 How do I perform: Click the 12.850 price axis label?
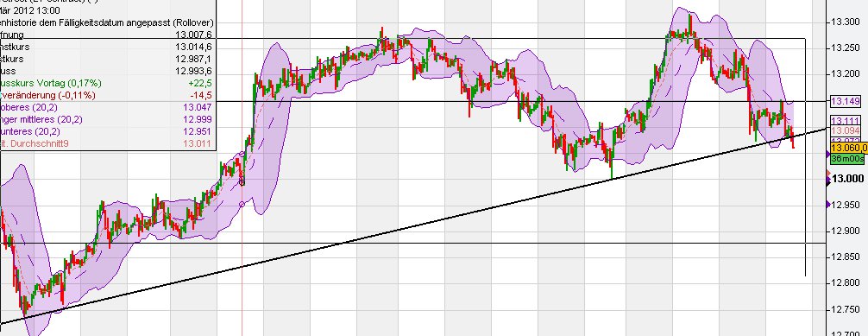845,257
